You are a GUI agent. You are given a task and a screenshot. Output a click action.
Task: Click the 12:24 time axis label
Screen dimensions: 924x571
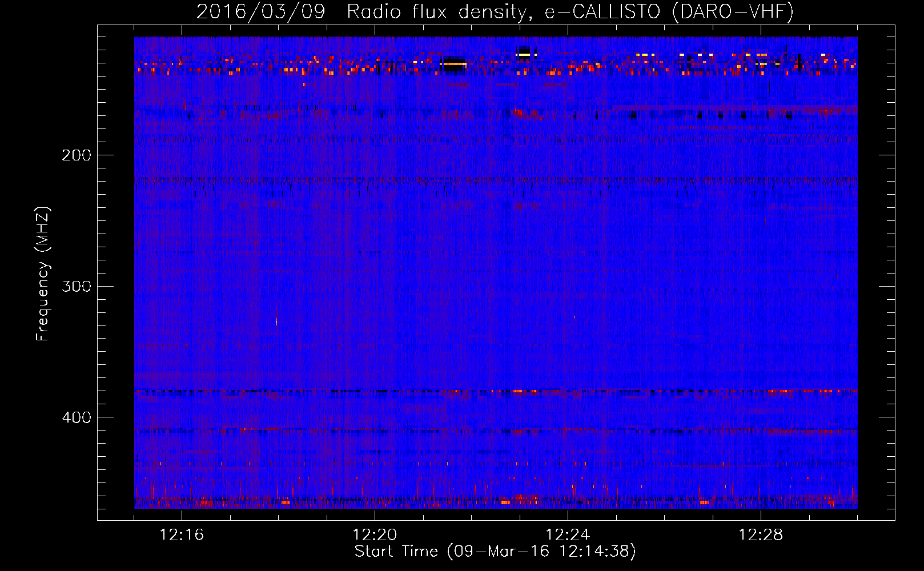coord(568,535)
